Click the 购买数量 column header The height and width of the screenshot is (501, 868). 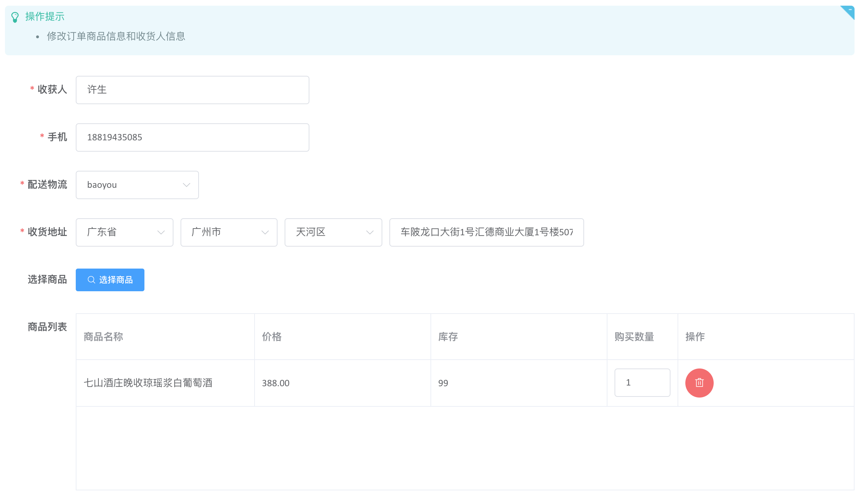tap(634, 337)
